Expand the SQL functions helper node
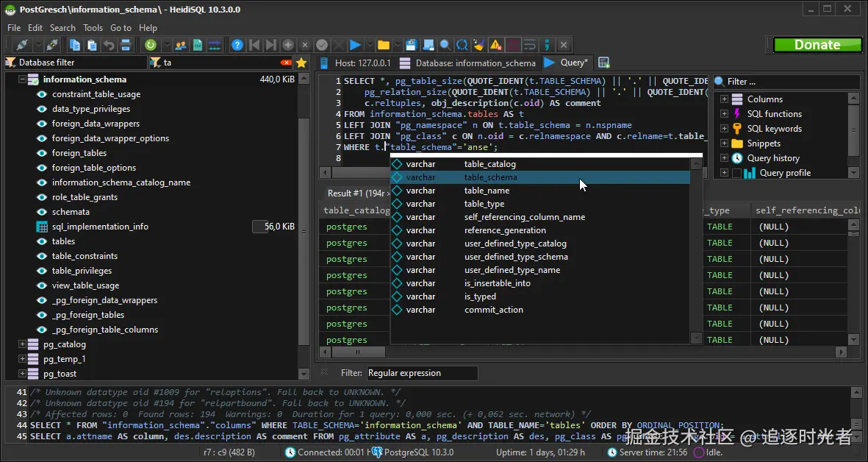 (x=724, y=114)
